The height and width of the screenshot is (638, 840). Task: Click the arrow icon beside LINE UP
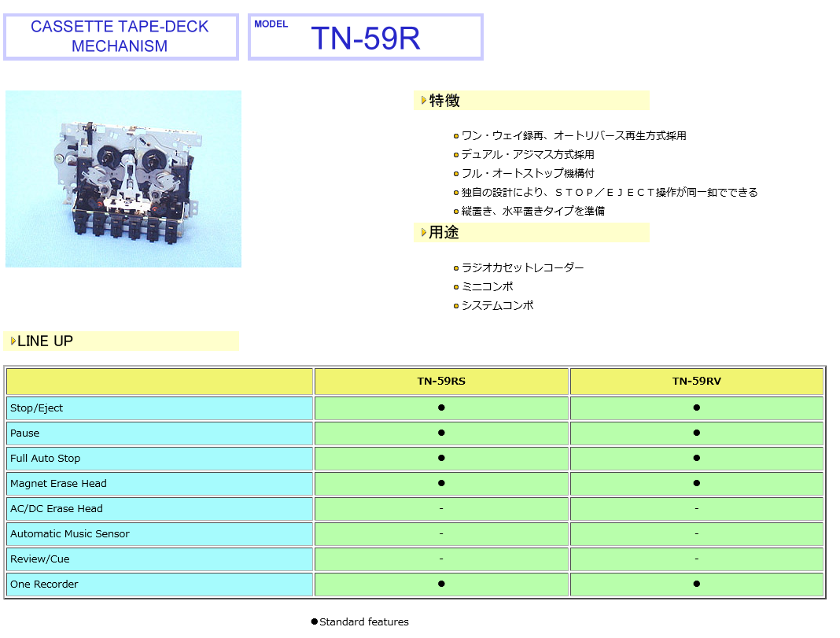(x=13, y=341)
